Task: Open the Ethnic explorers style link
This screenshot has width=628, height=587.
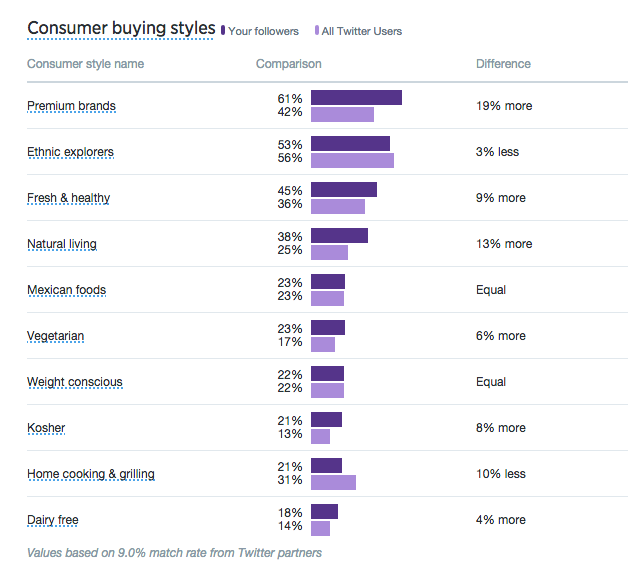Action: click(x=70, y=152)
